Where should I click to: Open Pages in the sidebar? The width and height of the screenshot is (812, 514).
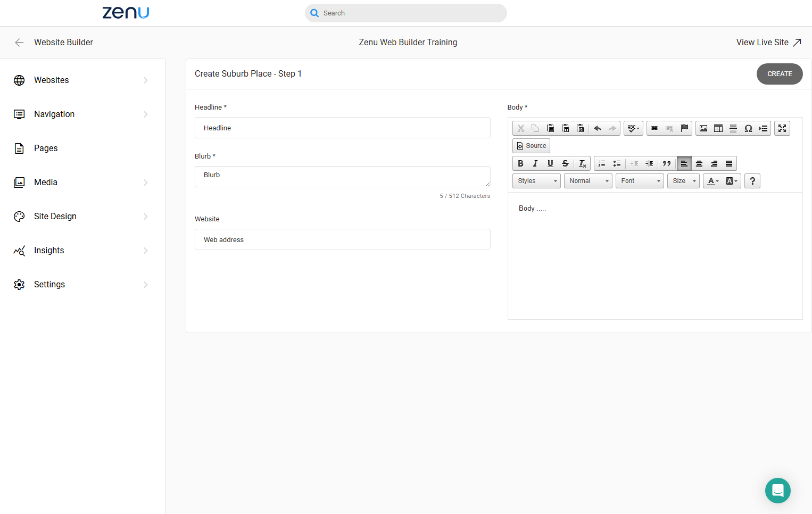click(x=82, y=148)
